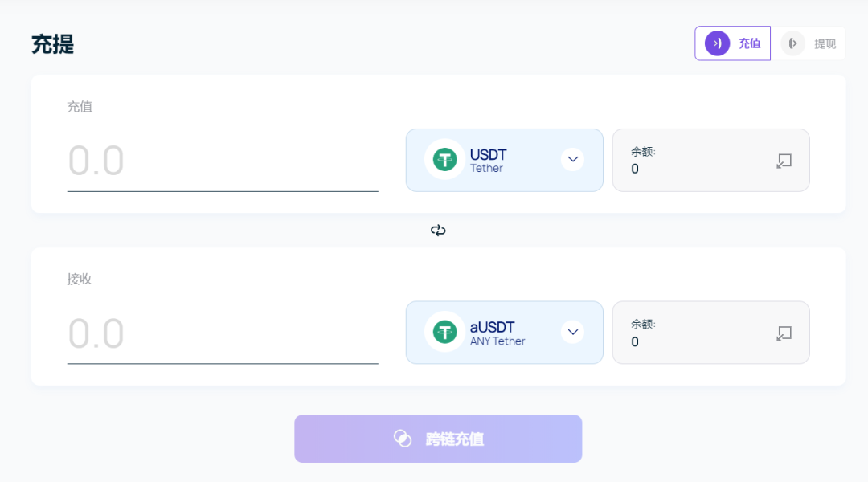The width and height of the screenshot is (868, 482).
Task: Click the max-balance arrow icon beside top 余额
Action: click(784, 161)
